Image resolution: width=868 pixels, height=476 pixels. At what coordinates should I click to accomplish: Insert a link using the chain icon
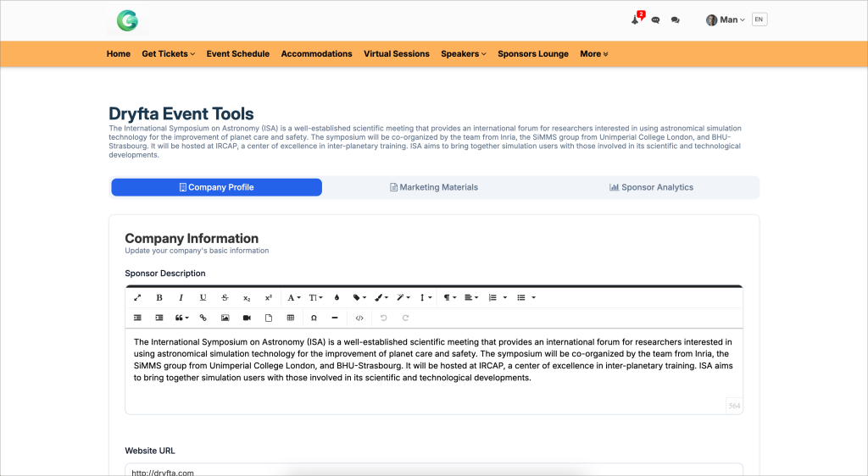203,318
